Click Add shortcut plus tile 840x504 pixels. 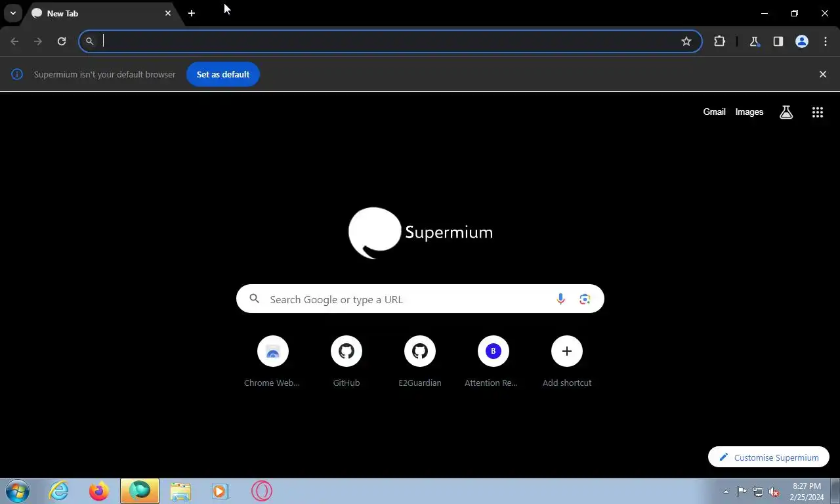tap(567, 362)
